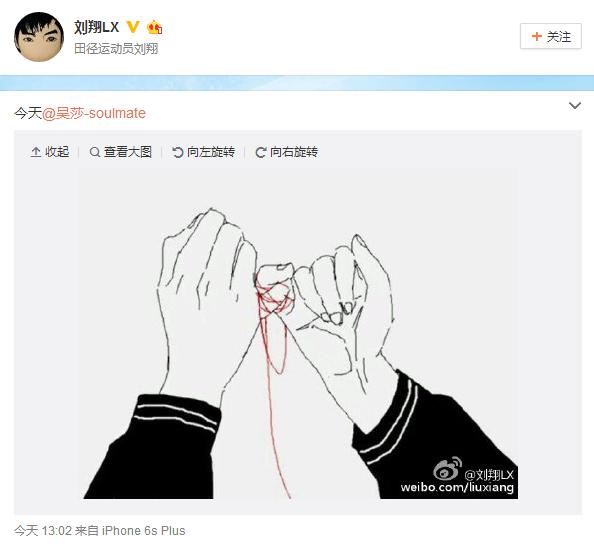Click the magnifier icon beside 查看大图

[95, 152]
